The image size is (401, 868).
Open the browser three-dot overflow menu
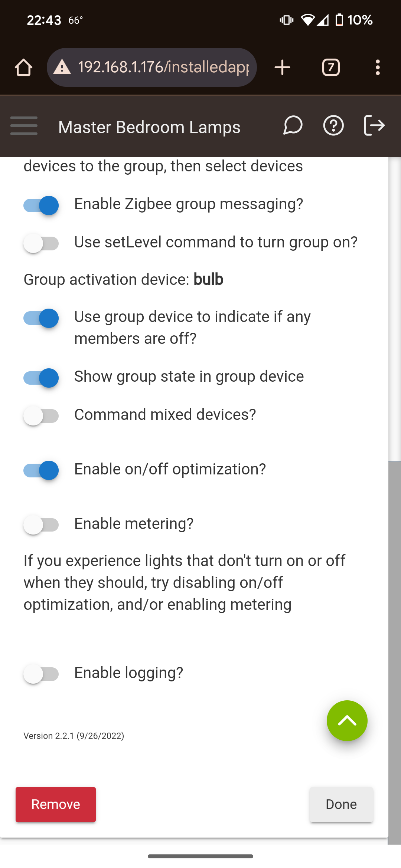(x=378, y=68)
